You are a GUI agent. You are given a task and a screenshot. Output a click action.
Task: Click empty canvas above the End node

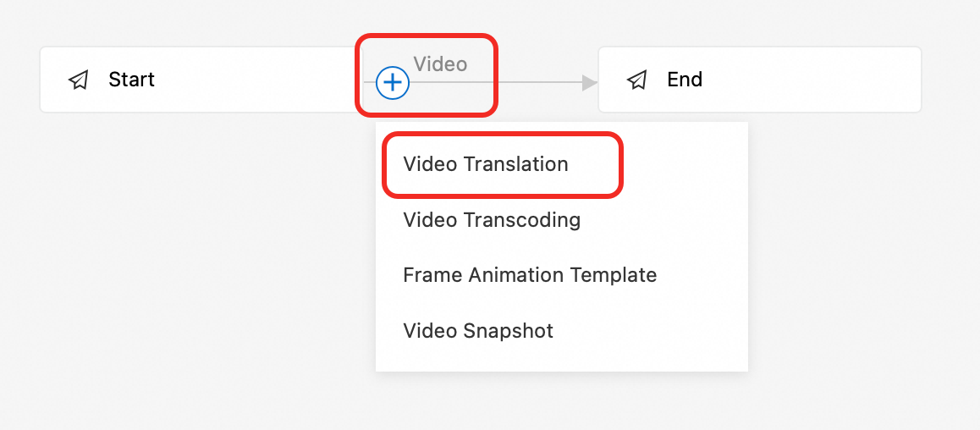759,22
